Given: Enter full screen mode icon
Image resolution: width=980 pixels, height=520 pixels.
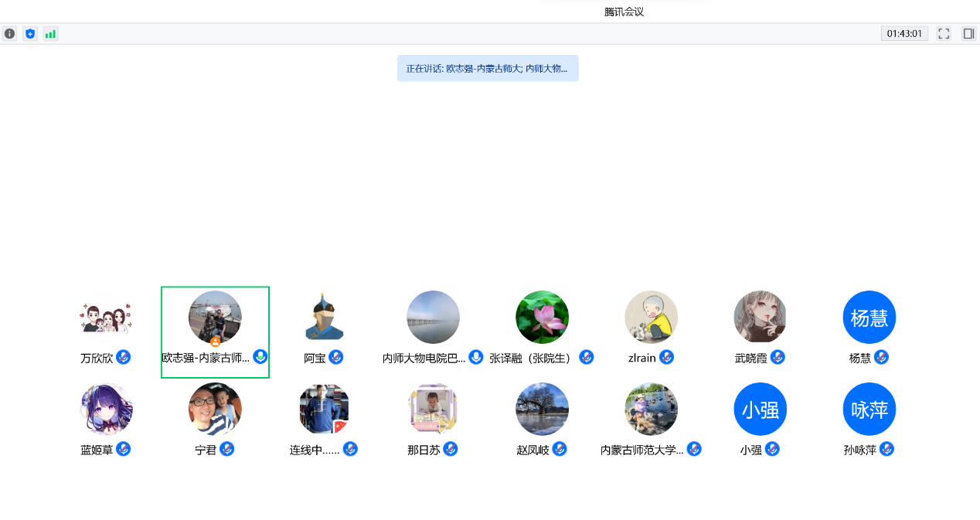Looking at the screenshot, I should [944, 34].
